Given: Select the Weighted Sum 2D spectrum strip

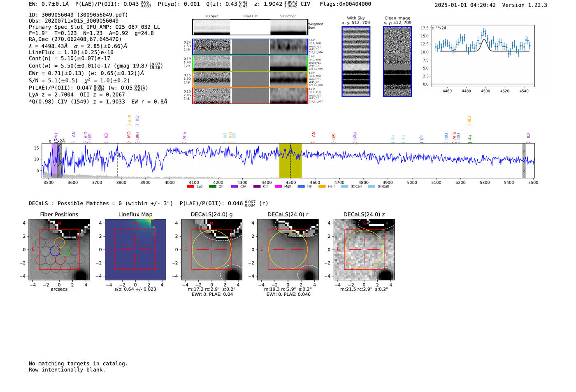Looking at the screenshot, I should [250, 27].
